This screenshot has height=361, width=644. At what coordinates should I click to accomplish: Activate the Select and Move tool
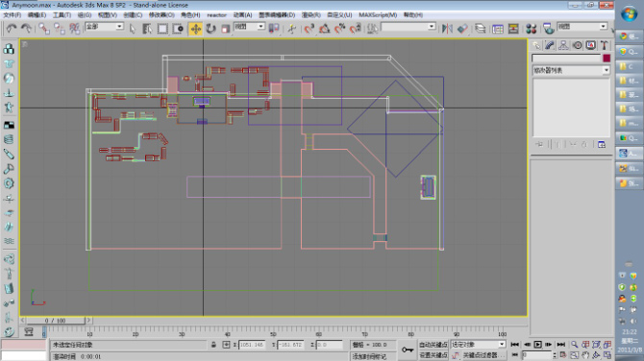(x=195, y=29)
